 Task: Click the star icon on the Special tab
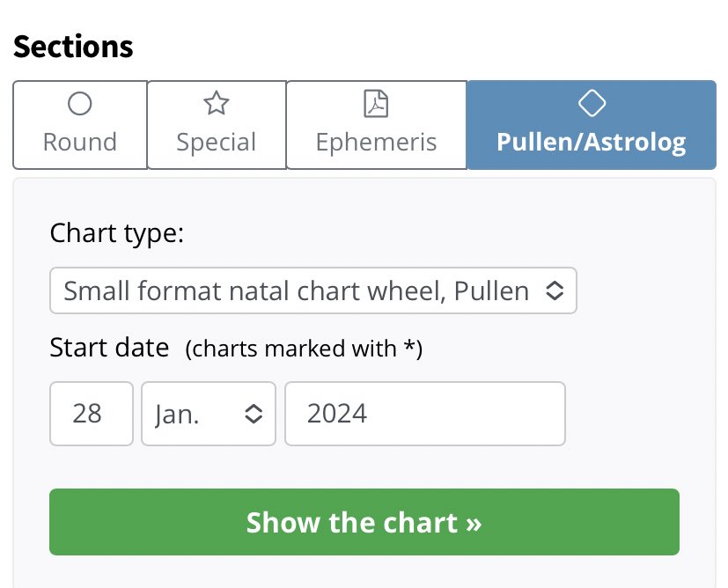coord(216,105)
